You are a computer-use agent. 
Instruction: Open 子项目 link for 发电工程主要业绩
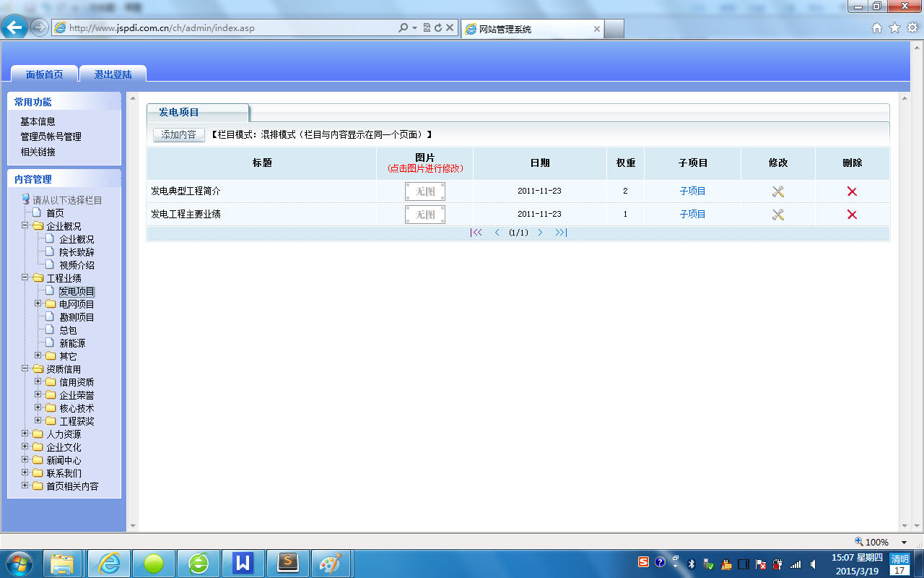click(x=692, y=215)
